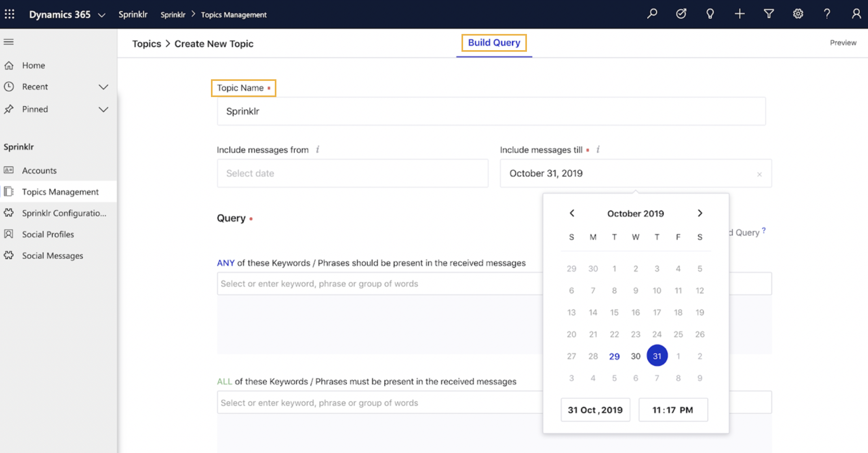This screenshot has width=868, height=453.
Task: Click the Topic Name input field
Action: click(x=491, y=111)
